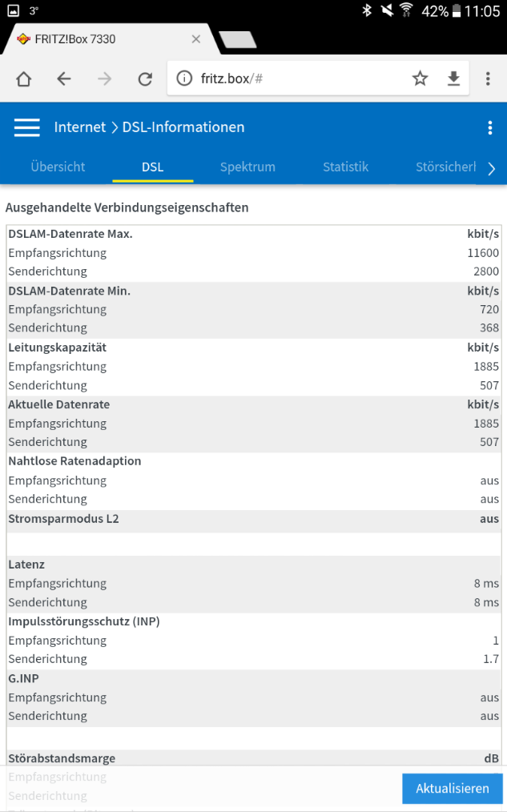This screenshot has height=812, width=507.
Task: Select the DSL tab
Action: (x=152, y=167)
